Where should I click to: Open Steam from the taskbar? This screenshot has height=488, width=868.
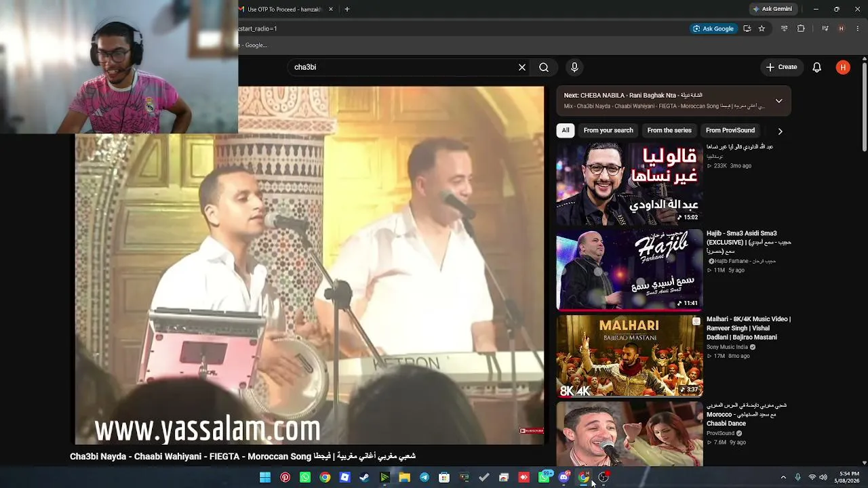(365, 477)
